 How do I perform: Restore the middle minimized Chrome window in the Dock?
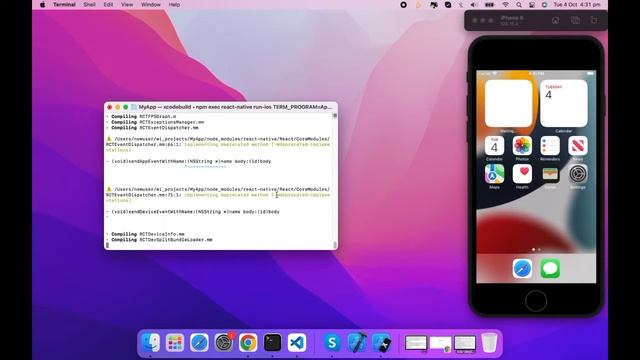(x=440, y=343)
